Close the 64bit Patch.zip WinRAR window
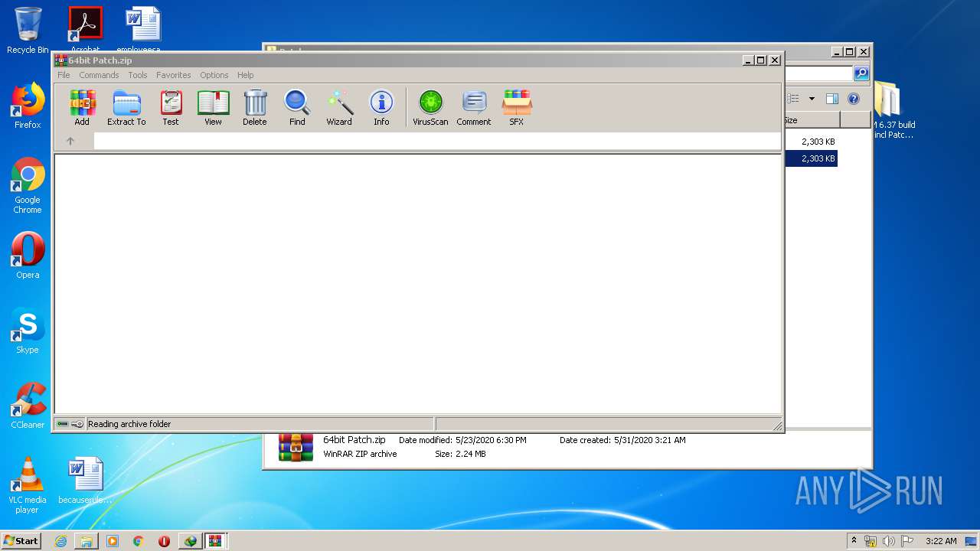980x551 pixels. 775,60
